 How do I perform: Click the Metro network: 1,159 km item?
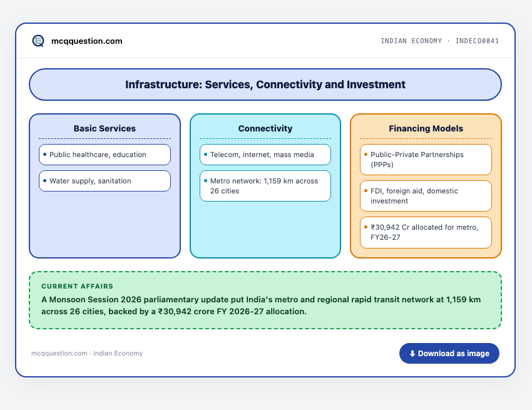coord(265,186)
